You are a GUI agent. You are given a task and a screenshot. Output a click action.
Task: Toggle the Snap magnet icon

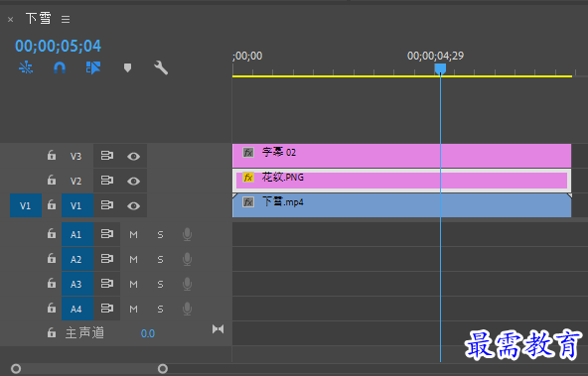point(60,67)
